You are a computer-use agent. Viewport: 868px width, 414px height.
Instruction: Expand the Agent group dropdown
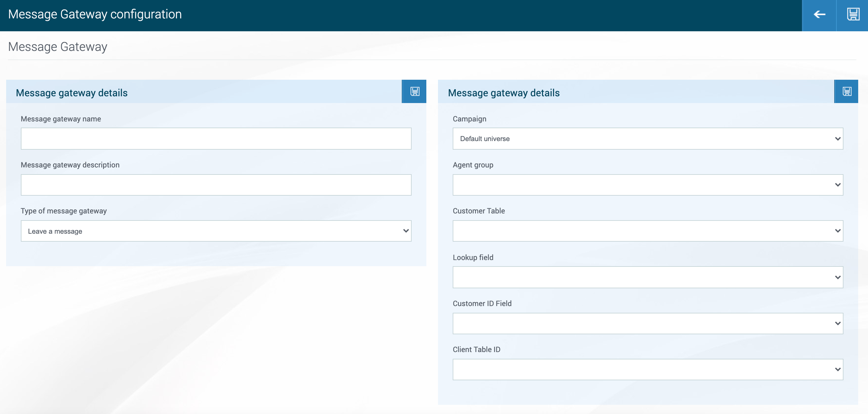click(648, 185)
